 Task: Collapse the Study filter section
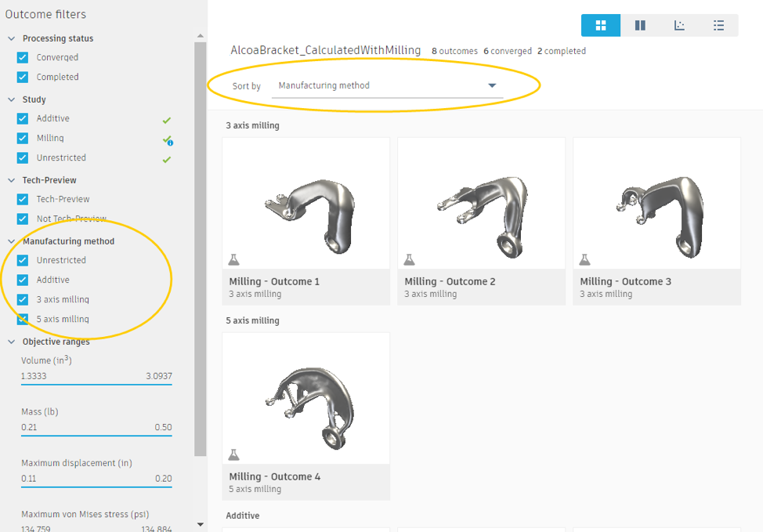[x=12, y=100]
